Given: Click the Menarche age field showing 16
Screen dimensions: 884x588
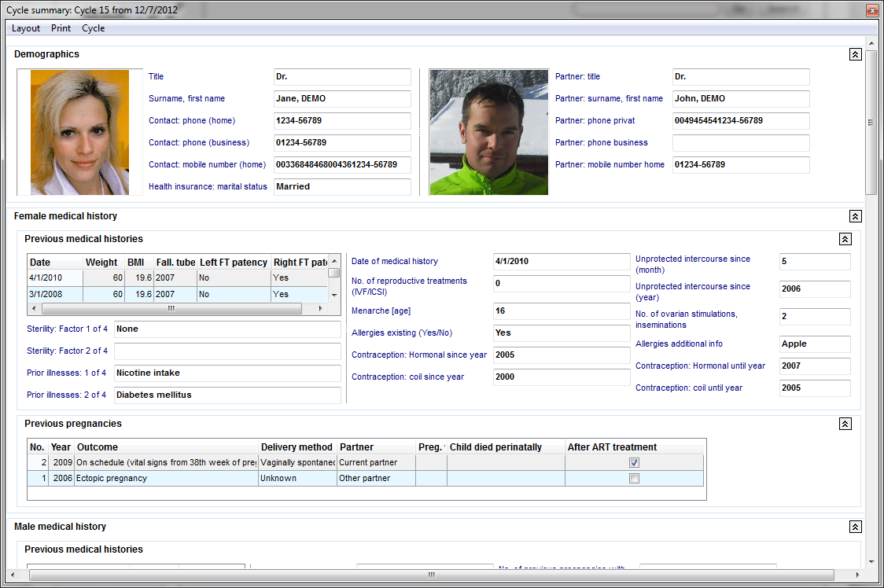Looking at the screenshot, I should (562, 311).
